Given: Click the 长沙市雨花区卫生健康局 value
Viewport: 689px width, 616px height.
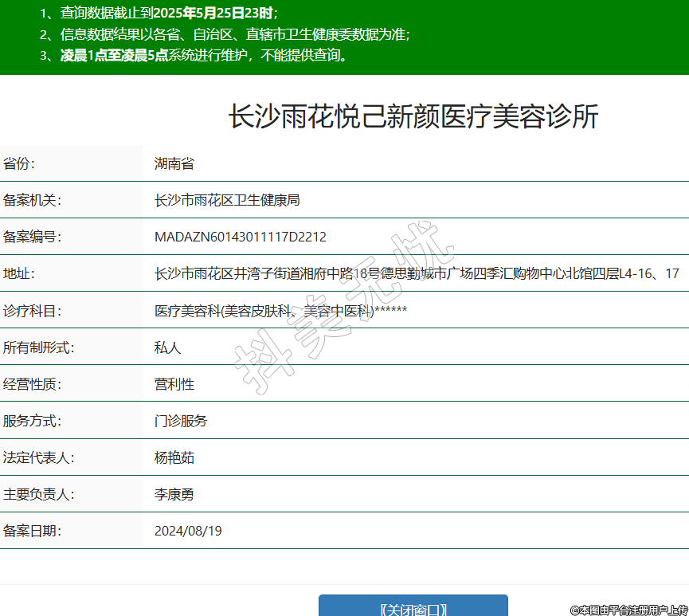Looking at the screenshot, I should tap(226, 201).
